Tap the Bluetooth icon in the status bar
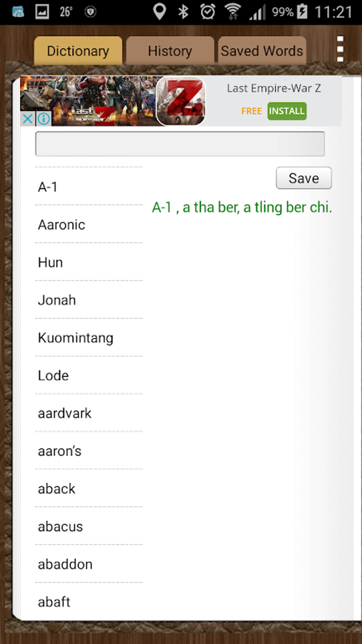This screenshot has width=362, height=644. click(x=183, y=11)
